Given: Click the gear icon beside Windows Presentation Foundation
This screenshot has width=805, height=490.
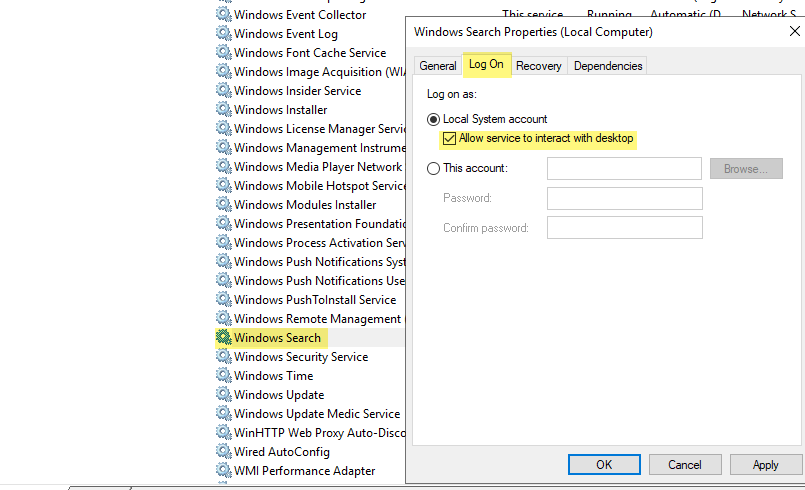Looking at the screenshot, I should click(x=223, y=223).
